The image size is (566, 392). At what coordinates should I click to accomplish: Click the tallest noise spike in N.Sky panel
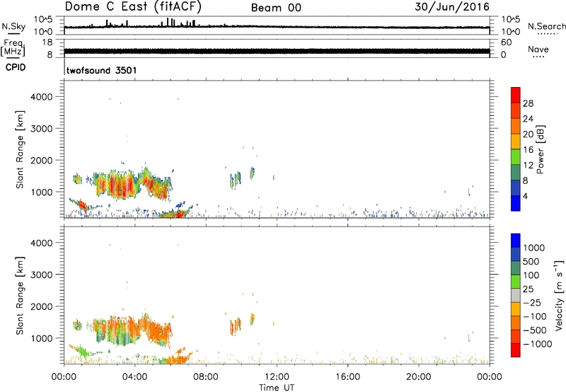(x=168, y=22)
